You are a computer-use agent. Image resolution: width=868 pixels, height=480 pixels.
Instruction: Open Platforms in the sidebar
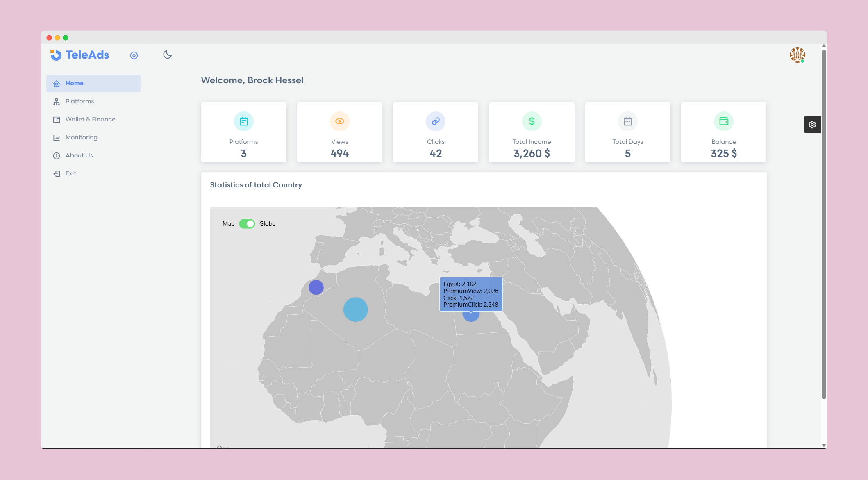(x=80, y=101)
